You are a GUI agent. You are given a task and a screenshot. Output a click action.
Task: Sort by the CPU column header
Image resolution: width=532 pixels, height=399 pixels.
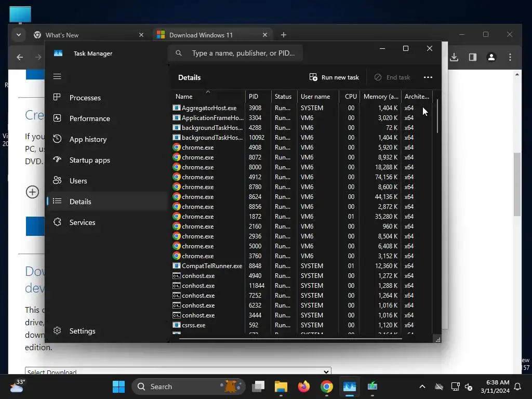point(350,96)
